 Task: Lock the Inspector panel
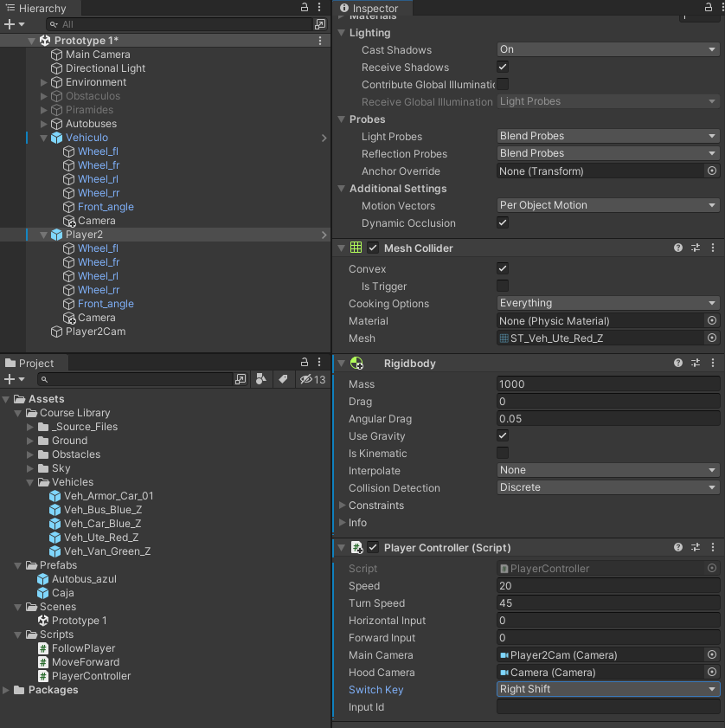click(x=709, y=8)
